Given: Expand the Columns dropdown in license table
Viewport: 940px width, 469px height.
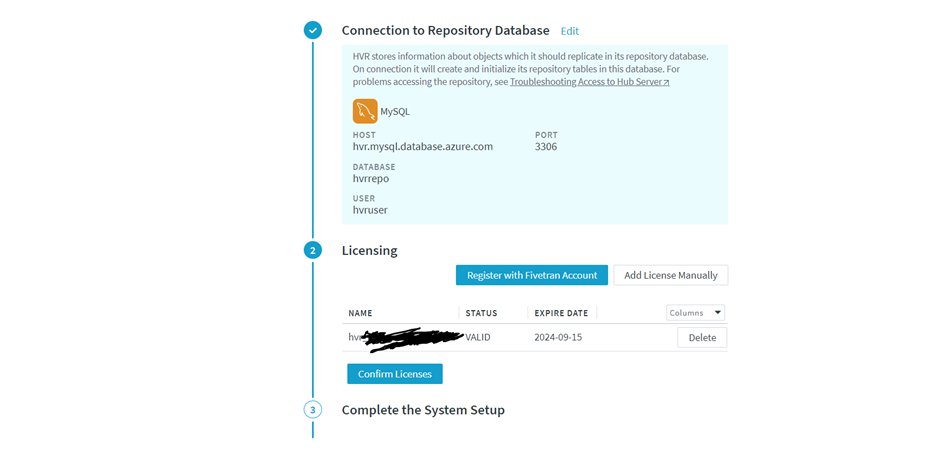Looking at the screenshot, I should click(x=696, y=313).
